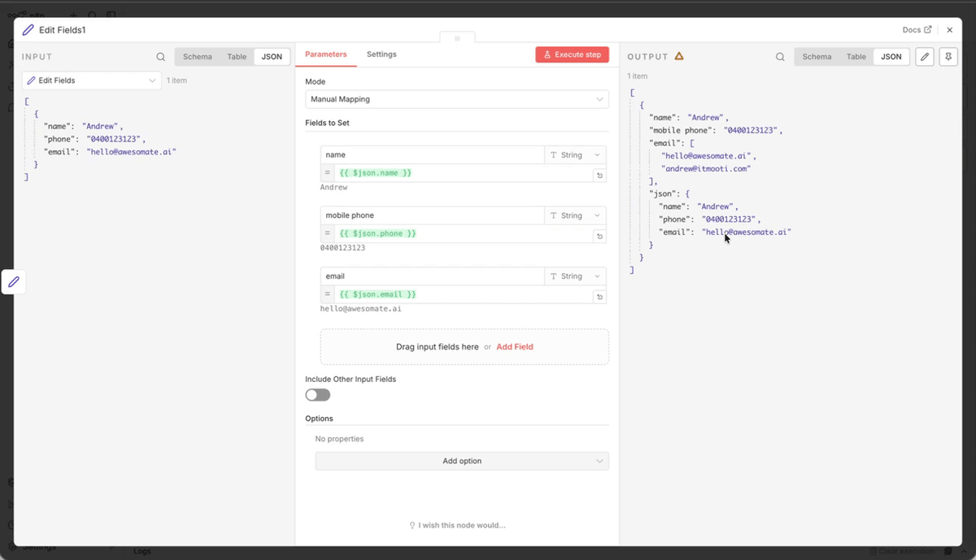Expand the Add option dropdown
The width and height of the screenshot is (976, 560).
tap(462, 461)
